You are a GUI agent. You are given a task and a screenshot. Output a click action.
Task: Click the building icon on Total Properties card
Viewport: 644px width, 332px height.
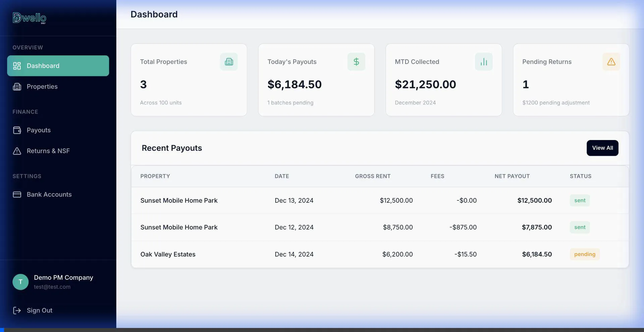(x=228, y=62)
